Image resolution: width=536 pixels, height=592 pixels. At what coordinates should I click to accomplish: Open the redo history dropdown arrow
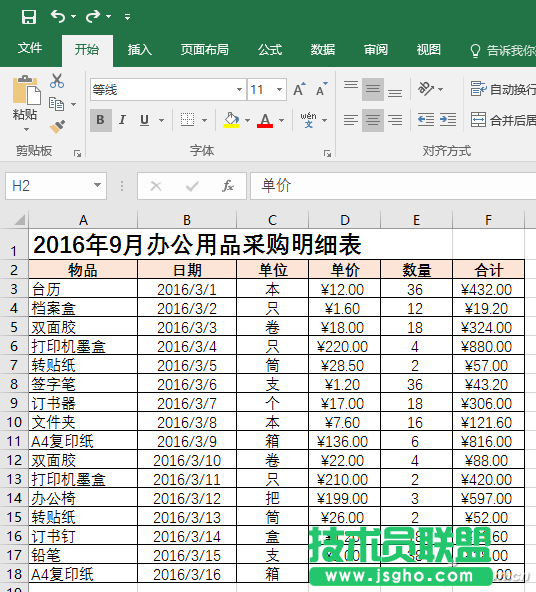click(108, 17)
